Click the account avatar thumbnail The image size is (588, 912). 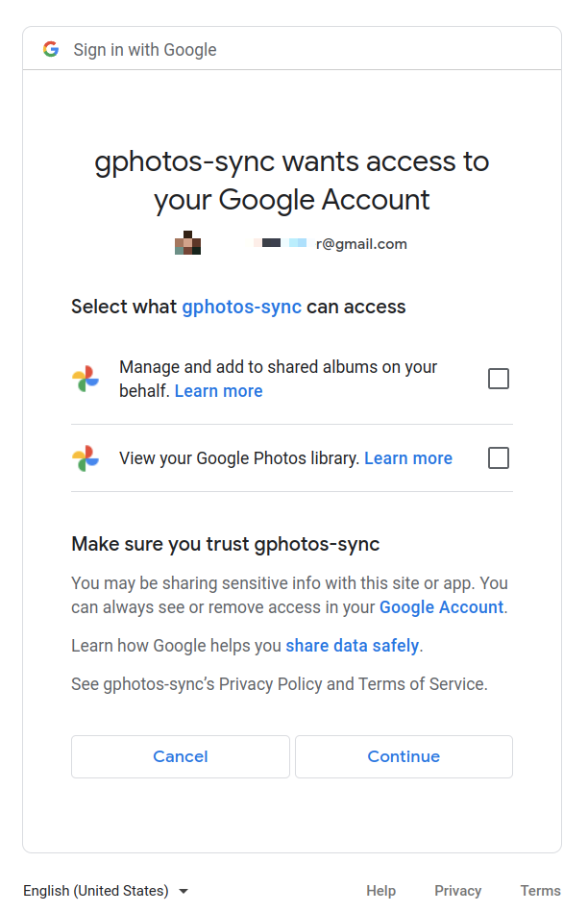coord(187,243)
